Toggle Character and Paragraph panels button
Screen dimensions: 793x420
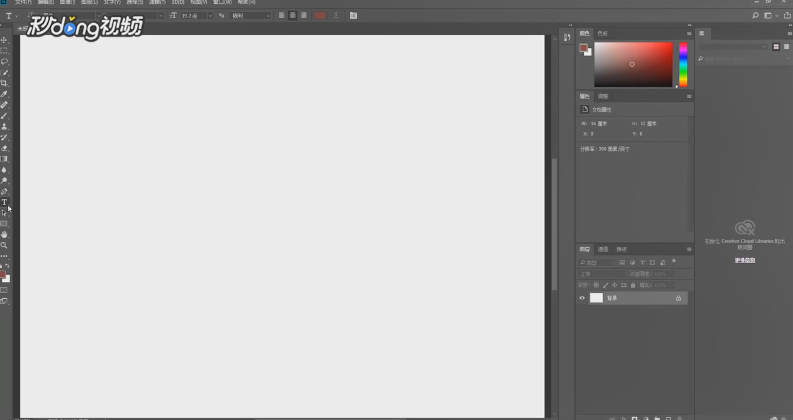tap(353, 16)
